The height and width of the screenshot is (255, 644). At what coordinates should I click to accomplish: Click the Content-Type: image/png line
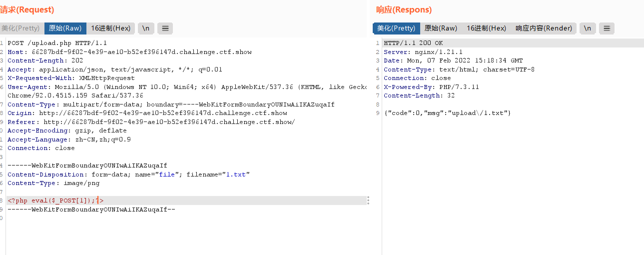tap(53, 183)
